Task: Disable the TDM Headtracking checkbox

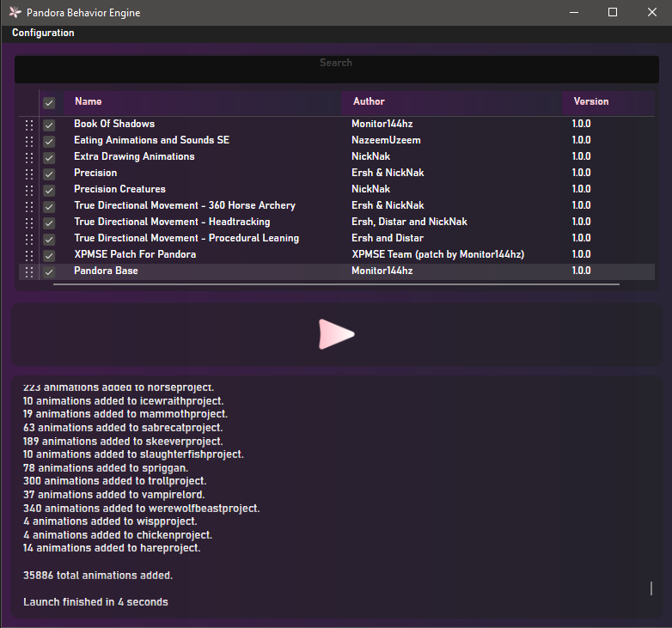Action: tap(49, 223)
